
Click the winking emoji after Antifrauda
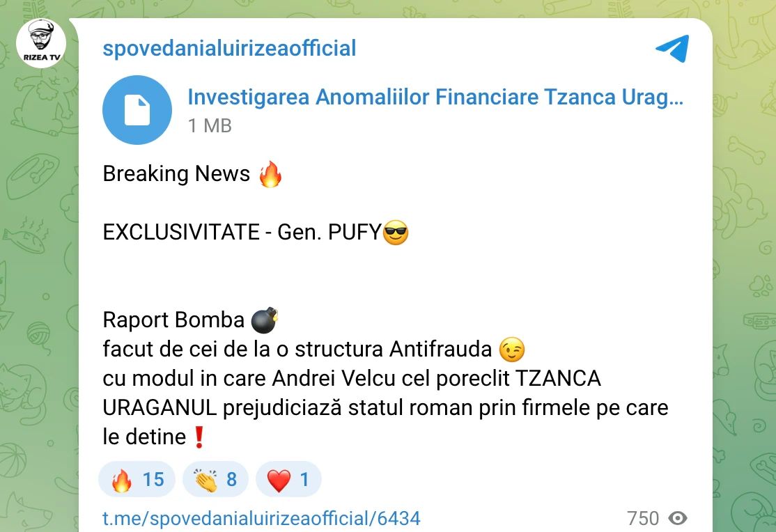point(512,350)
